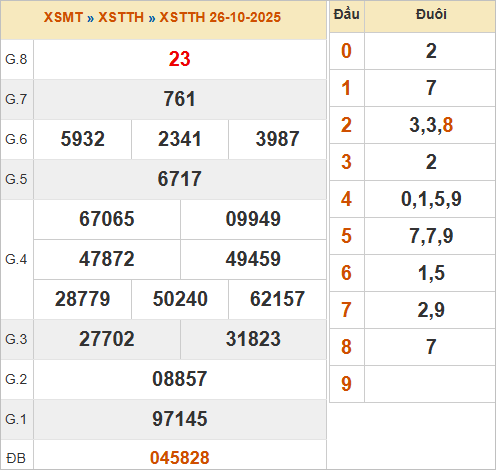Image resolution: width=496 pixels, height=470 pixels.
Task: Click the G.3 row label
Action: 16,339
